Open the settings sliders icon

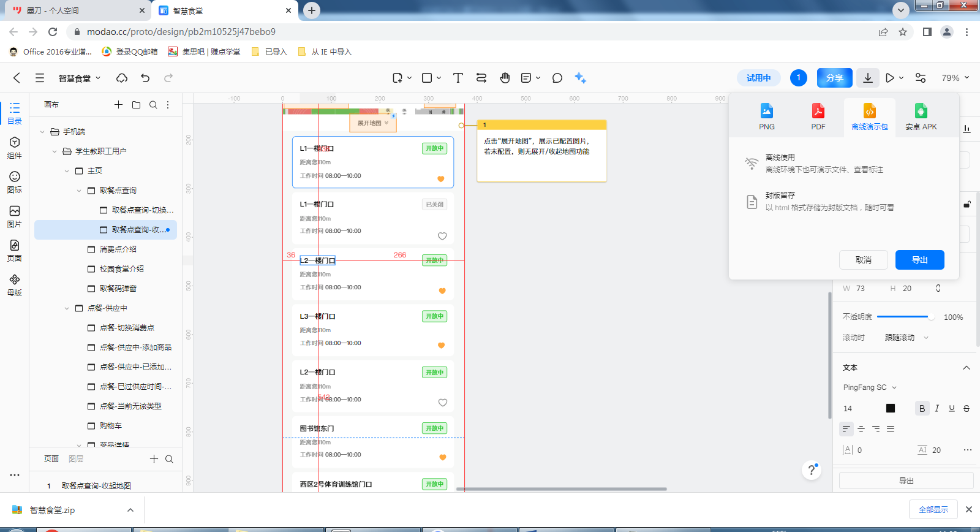[921, 78]
